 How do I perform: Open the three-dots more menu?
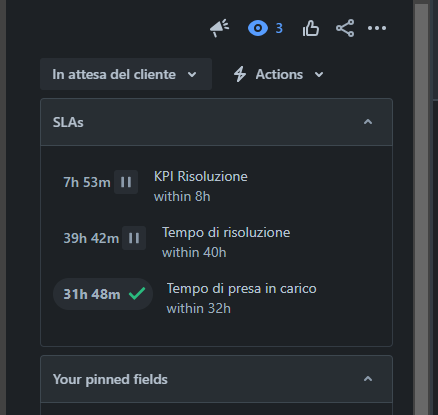click(x=377, y=28)
